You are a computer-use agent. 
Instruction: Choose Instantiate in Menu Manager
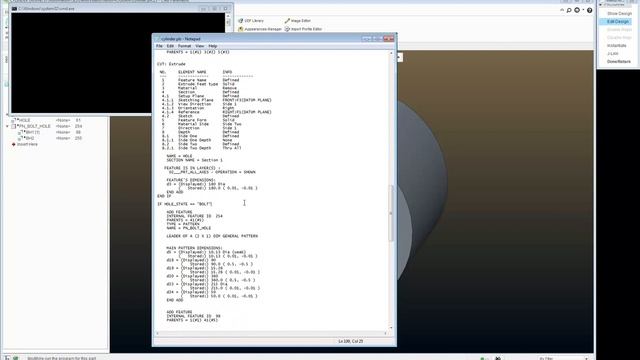pos(617,46)
